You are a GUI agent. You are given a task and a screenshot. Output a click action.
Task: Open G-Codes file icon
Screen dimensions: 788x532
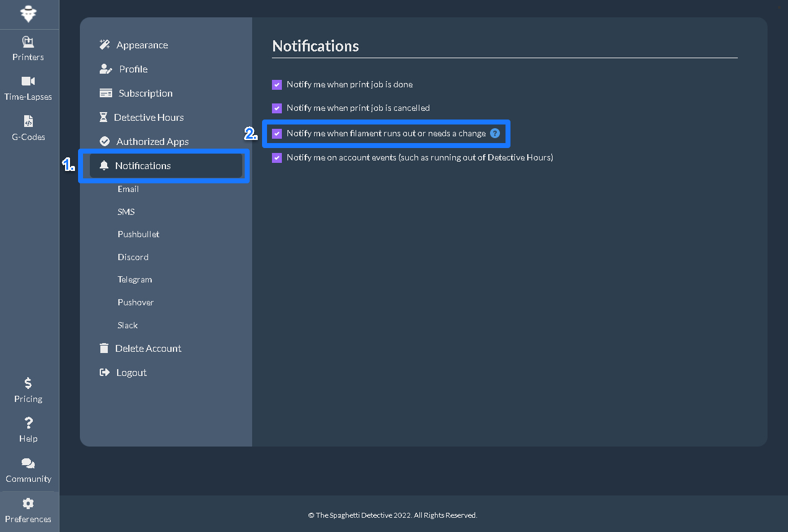(x=28, y=121)
